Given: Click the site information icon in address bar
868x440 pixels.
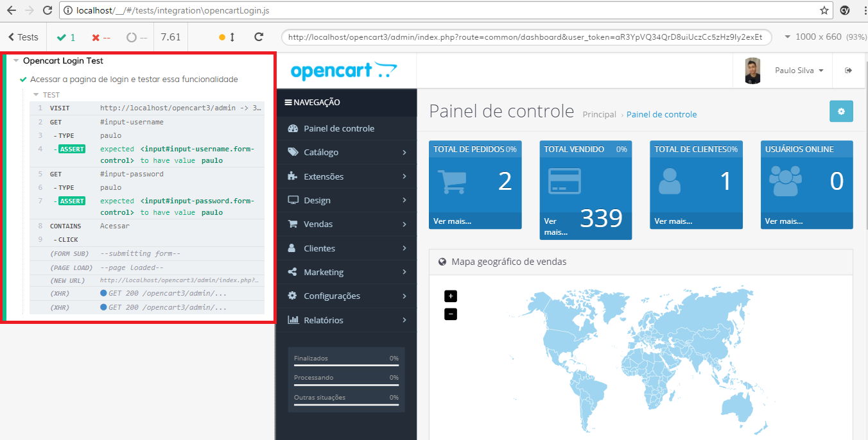Looking at the screenshot, I should (x=69, y=10).
